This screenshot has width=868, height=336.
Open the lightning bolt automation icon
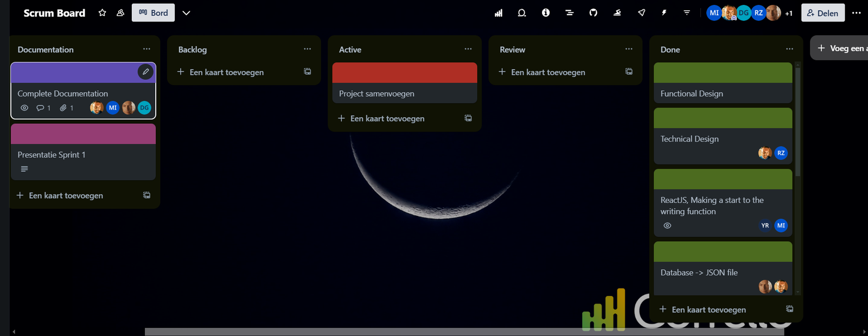[x=664, y=12]
